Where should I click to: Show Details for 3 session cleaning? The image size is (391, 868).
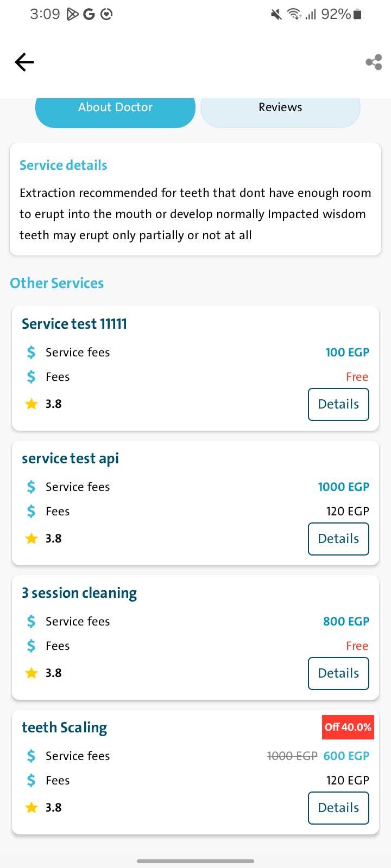[338, 673]
